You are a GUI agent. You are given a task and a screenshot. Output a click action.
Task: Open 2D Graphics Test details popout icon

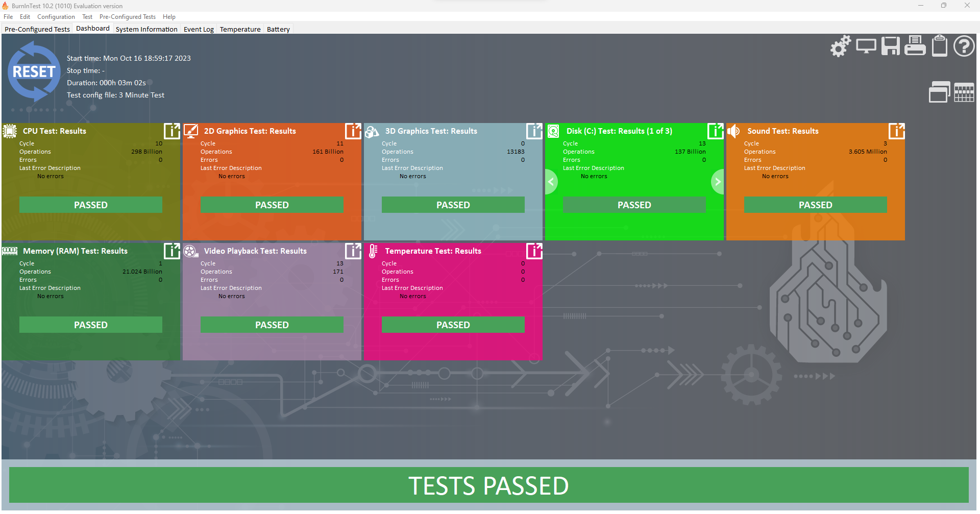353,131
